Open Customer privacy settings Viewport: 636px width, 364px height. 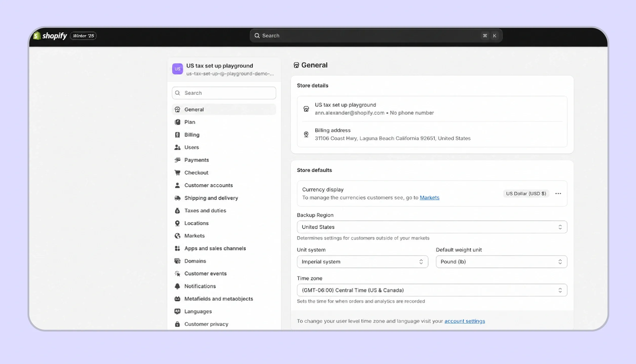pyautogui.click(x=224, y=324)
